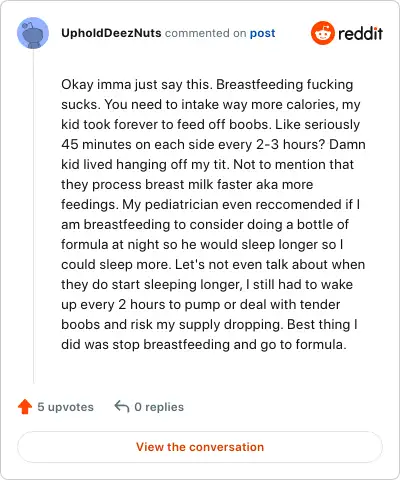Click the "could sleep more. Let's not even" line
This screenshot has width=400, height=480.
(213, 265)
